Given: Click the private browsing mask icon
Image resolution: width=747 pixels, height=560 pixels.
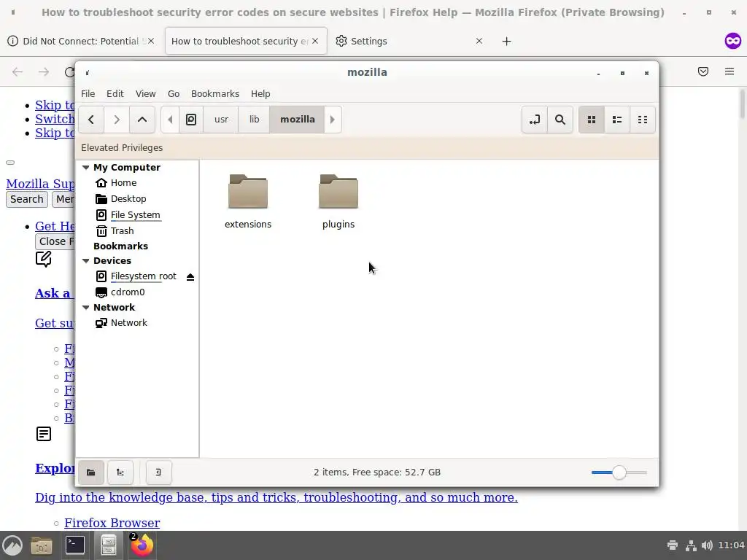Looking at the screenshot, I should (x=732, y=41).
